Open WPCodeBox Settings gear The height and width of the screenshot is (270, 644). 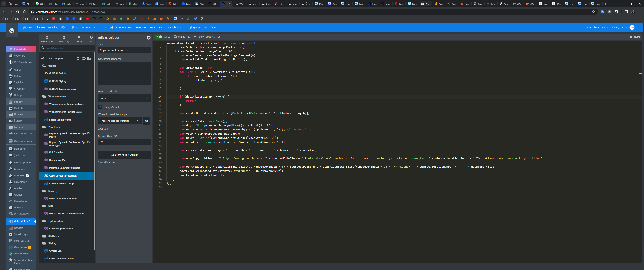coord(79,39)
